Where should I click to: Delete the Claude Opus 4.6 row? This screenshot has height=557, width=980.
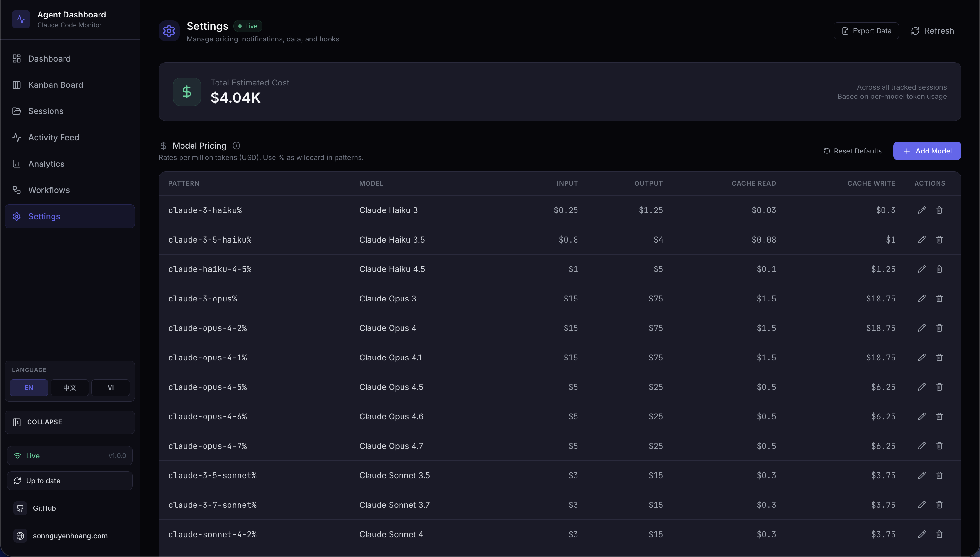pos(939,416)
